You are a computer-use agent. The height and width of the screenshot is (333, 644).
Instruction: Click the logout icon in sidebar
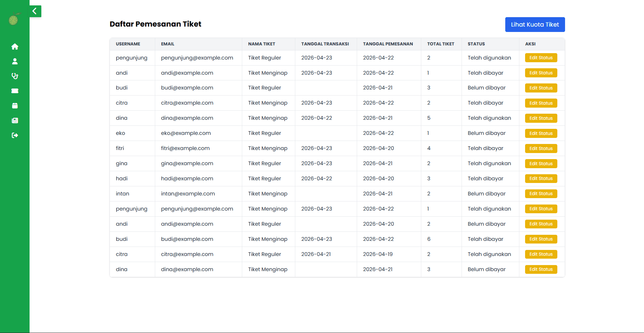pos(15,135)
